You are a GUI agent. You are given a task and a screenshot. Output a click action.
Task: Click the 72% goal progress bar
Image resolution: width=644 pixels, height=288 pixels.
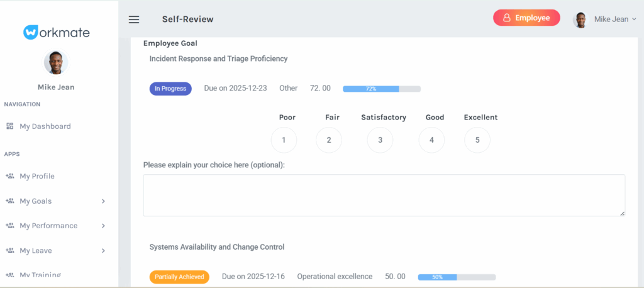coord(381,89)
